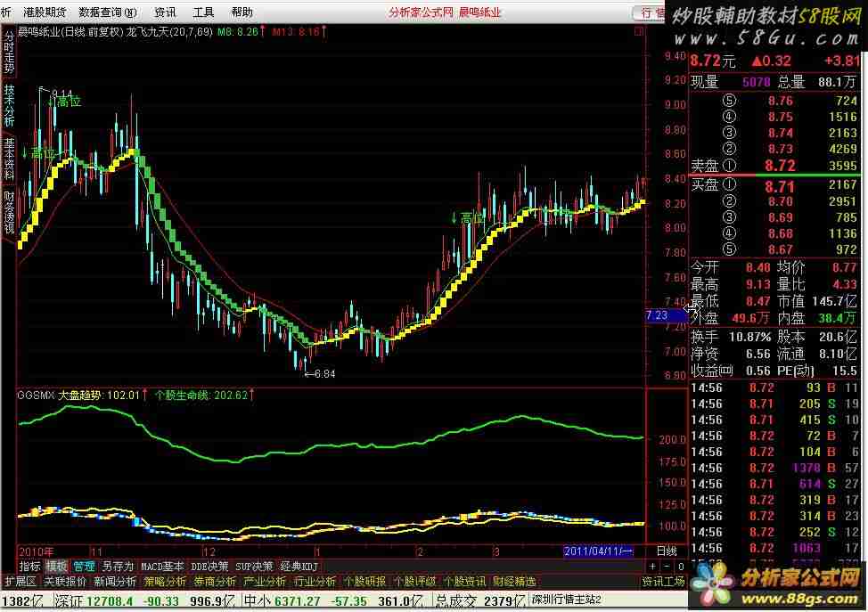Open the 资讯 menu
Viewport: 868px width, 612px height.
164,12
